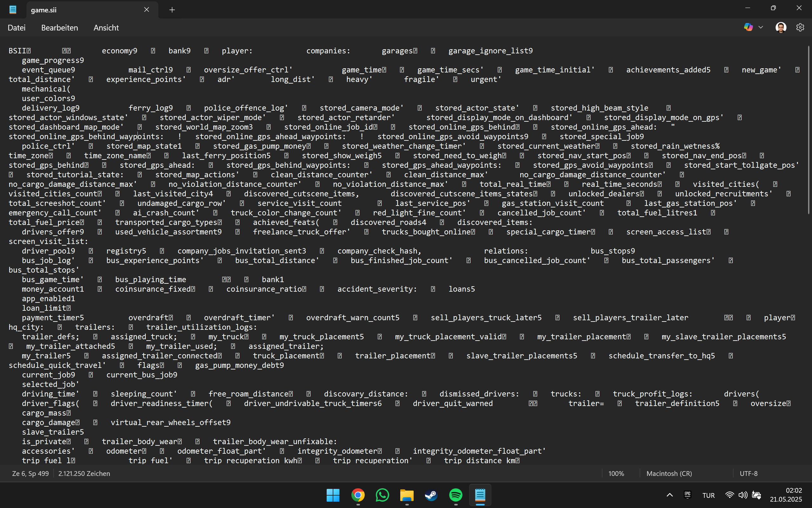Click the Copilot icon in toolbar
Image resolution: width=812 pixels, height=508 pixels.
748,27
